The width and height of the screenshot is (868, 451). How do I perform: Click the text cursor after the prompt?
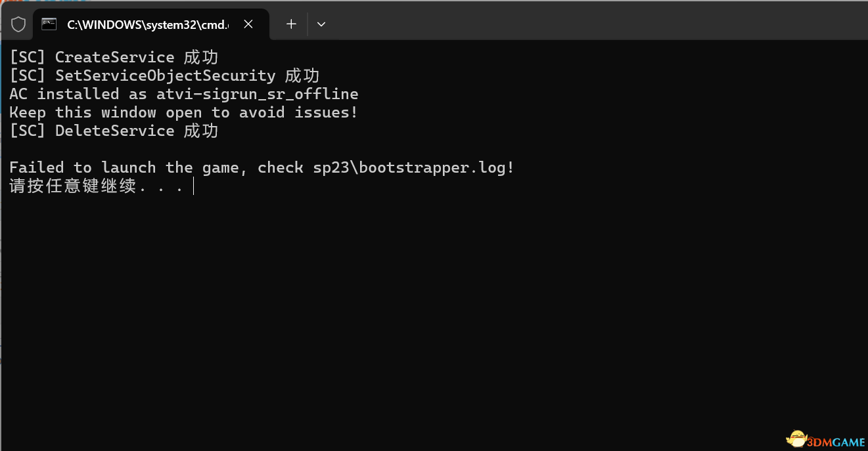click(x=194, y=186)
